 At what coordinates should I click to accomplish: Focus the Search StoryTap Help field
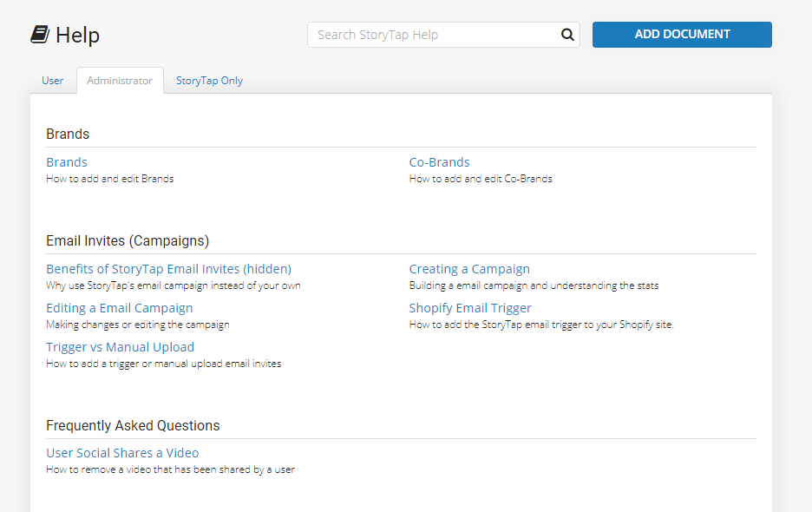coord(434,35)
